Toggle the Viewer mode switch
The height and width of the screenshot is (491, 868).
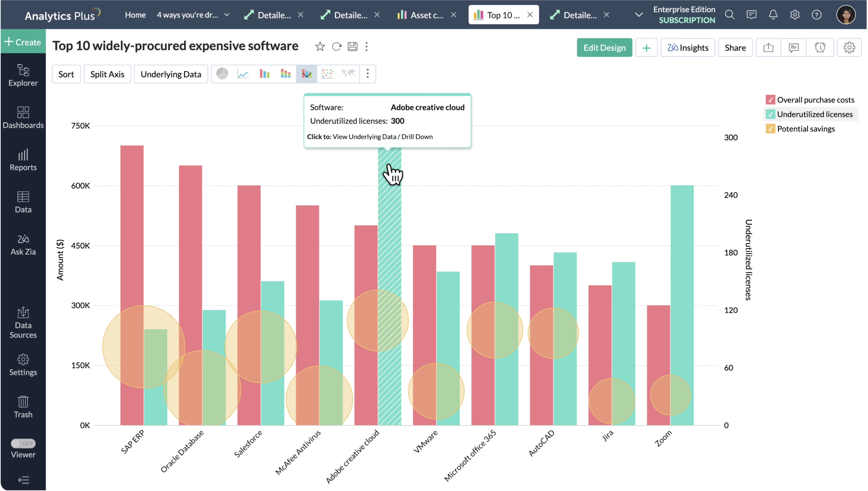(x=23, y=444)
